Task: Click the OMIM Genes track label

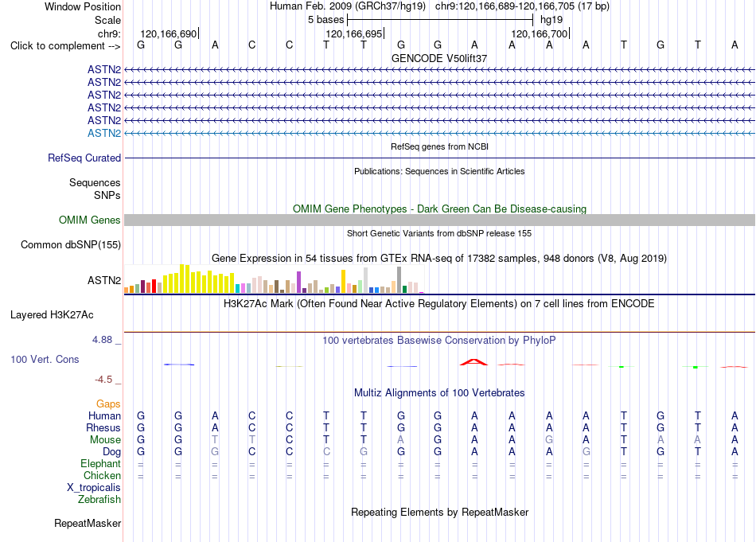Action: [x=90, y=220]
